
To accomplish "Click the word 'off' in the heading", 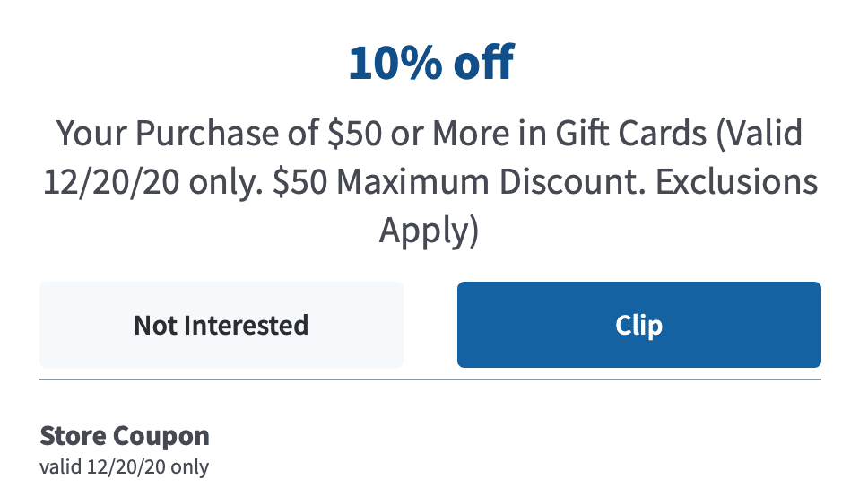I will tap(484, 63).
